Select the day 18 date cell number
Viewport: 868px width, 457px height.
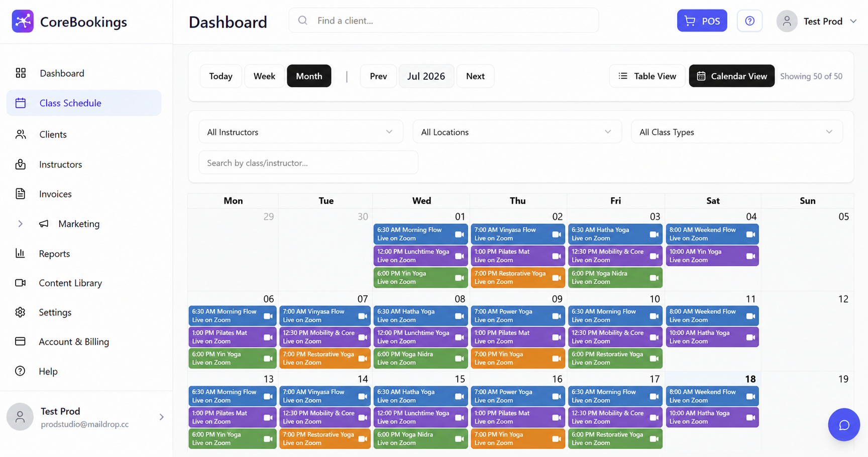pos(750,379)
